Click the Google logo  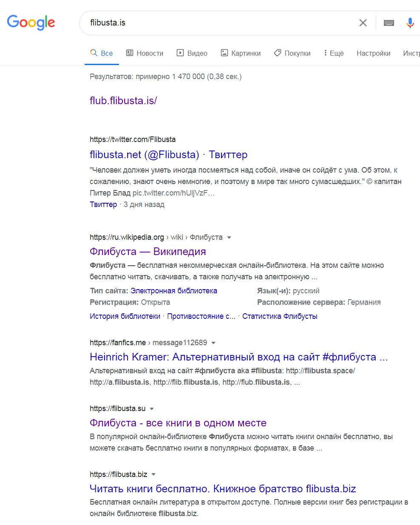[x=31, y=23]
